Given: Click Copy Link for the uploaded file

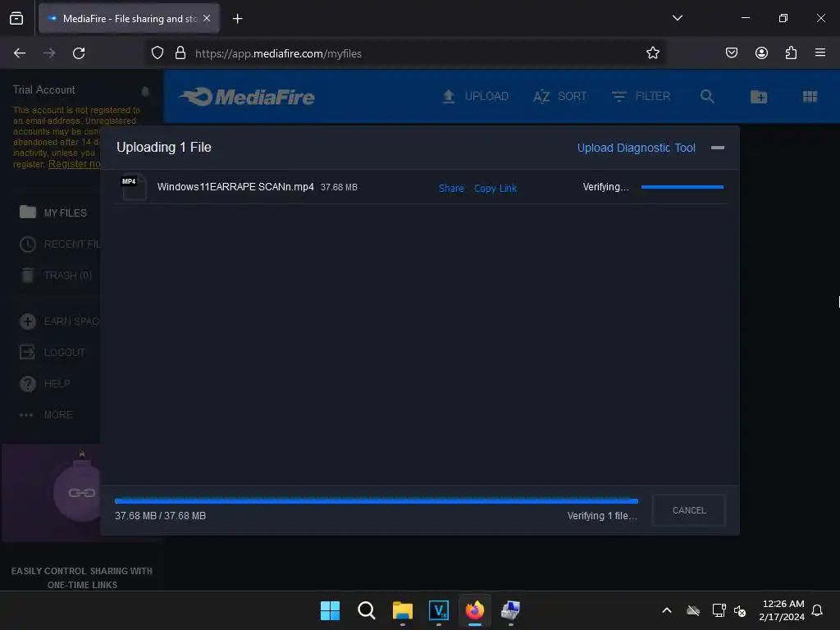Looking at the screenshot, I should point(495,188).
